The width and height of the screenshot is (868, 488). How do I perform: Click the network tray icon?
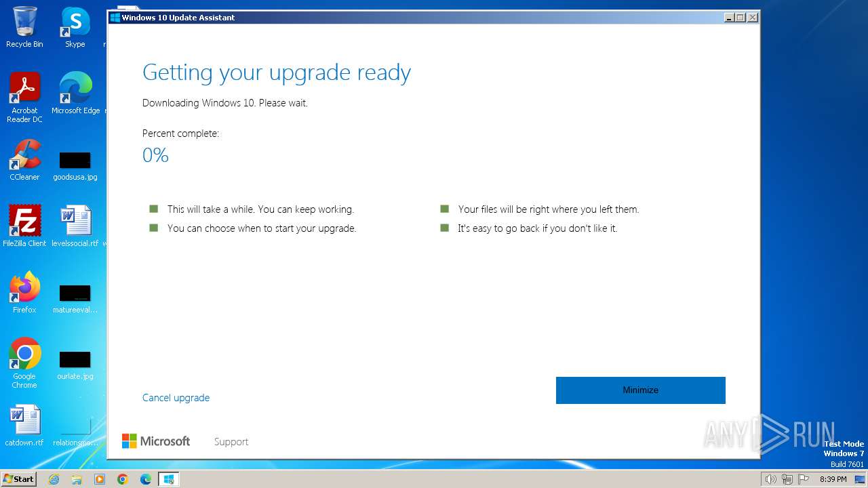(x=787, y=479)
